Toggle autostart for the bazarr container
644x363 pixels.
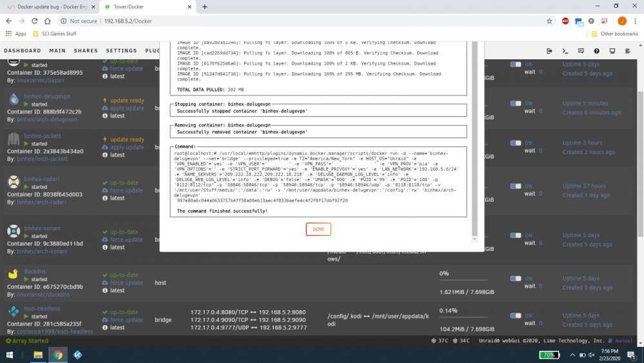515,64
